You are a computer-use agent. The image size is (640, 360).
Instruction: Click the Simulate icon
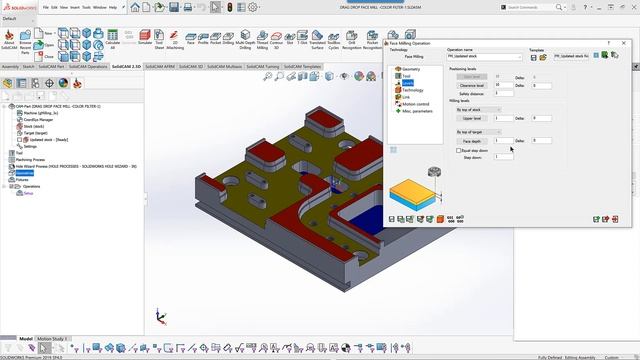coord(145,38)
